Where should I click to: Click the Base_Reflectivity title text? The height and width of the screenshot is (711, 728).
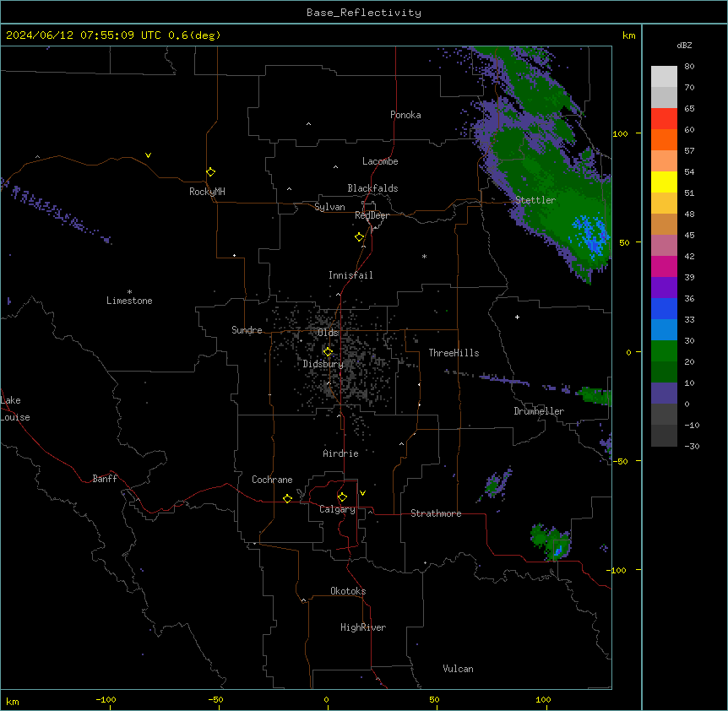[364, 13]
